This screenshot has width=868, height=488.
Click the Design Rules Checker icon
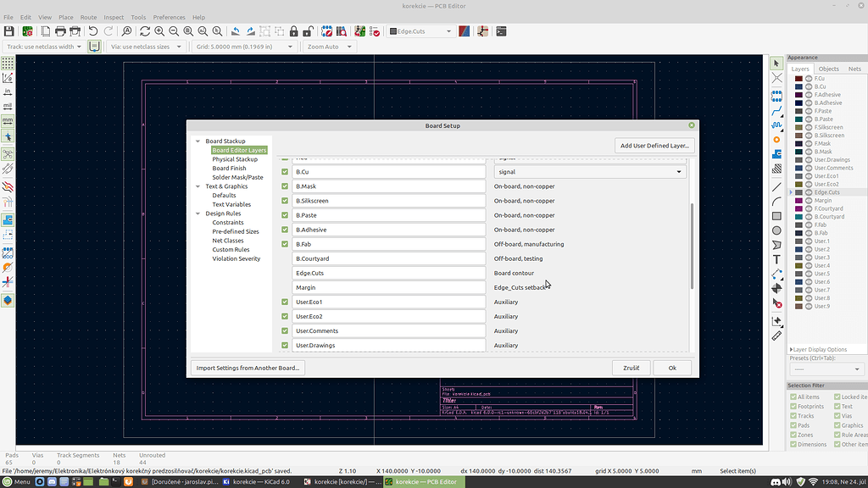tap(375, 31)
